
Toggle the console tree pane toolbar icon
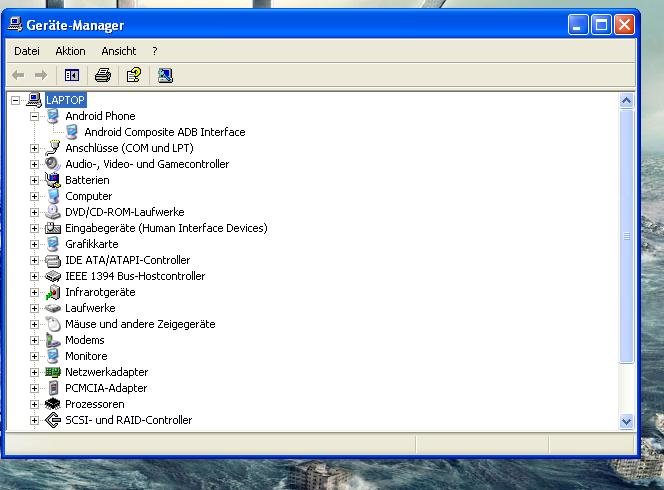point(72,76)
